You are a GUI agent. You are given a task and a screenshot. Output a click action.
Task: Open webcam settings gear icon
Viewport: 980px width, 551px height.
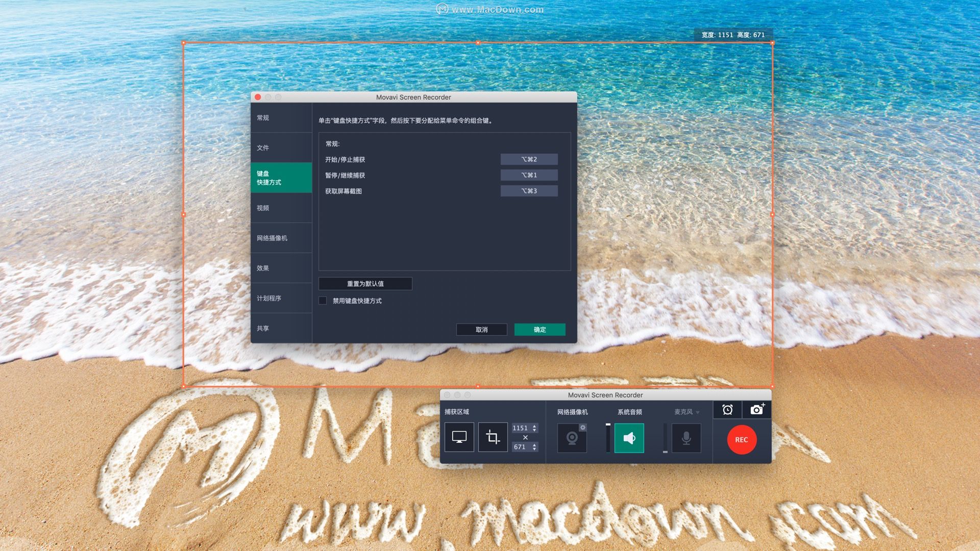(x=583, y=428)
